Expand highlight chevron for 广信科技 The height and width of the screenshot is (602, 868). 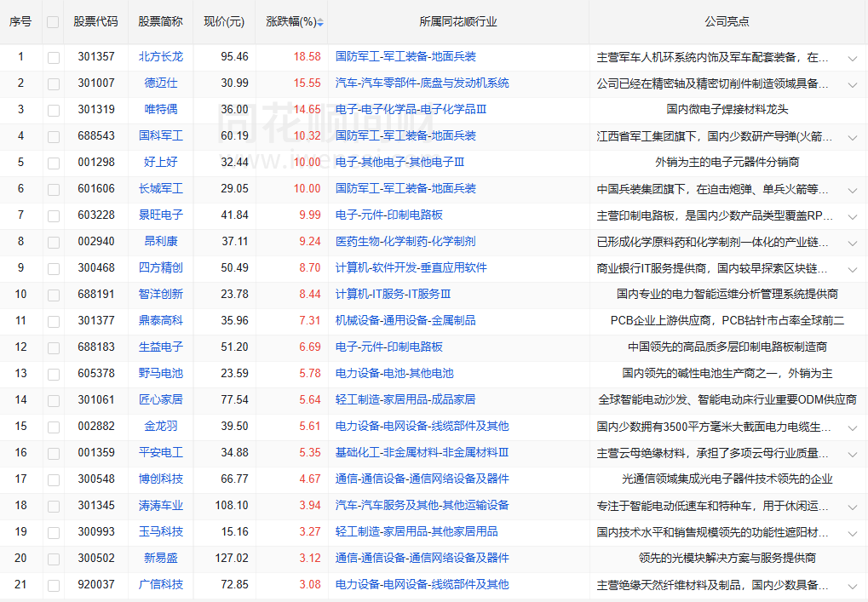pos(853,586)
